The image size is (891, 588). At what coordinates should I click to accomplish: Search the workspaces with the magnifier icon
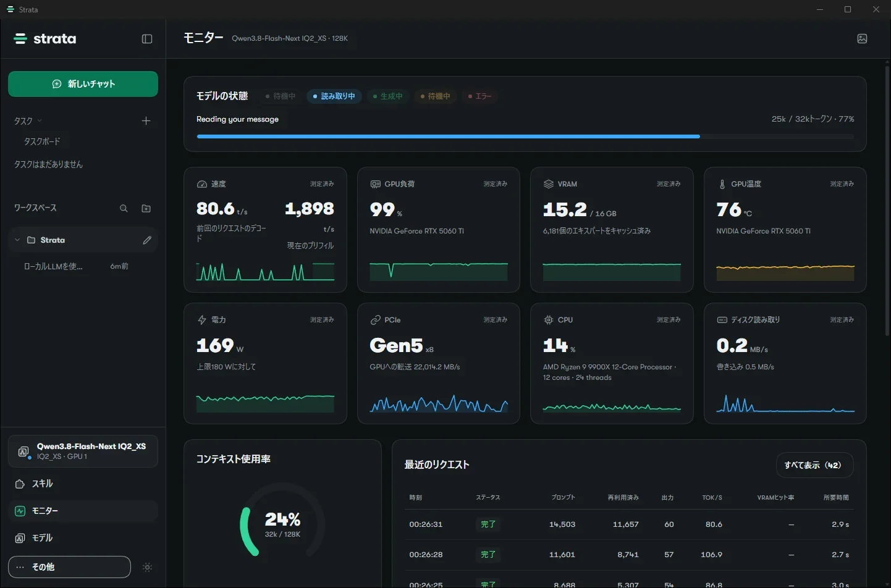(124, 209)
